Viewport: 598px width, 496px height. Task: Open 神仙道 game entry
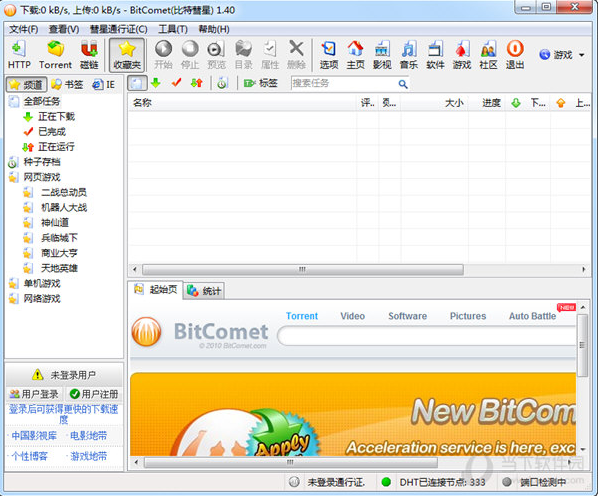pyautogui.click(x=55, y=223)
